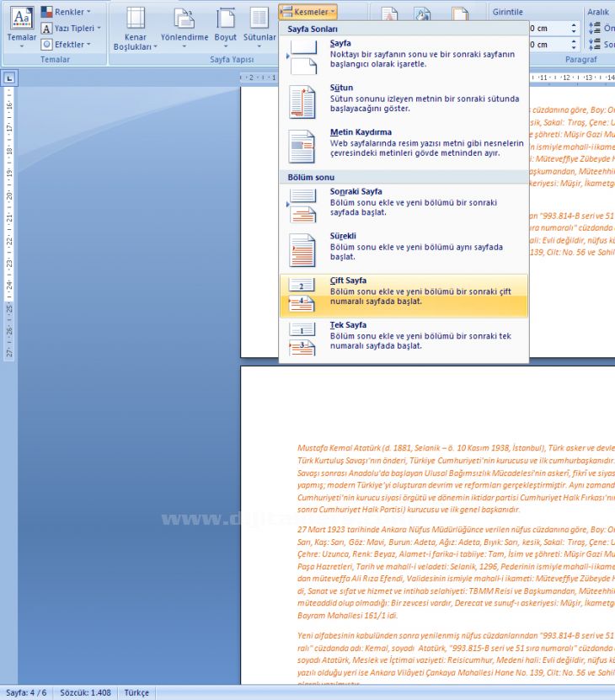Click the Tek Sayfa icon

tap(302, 339)
